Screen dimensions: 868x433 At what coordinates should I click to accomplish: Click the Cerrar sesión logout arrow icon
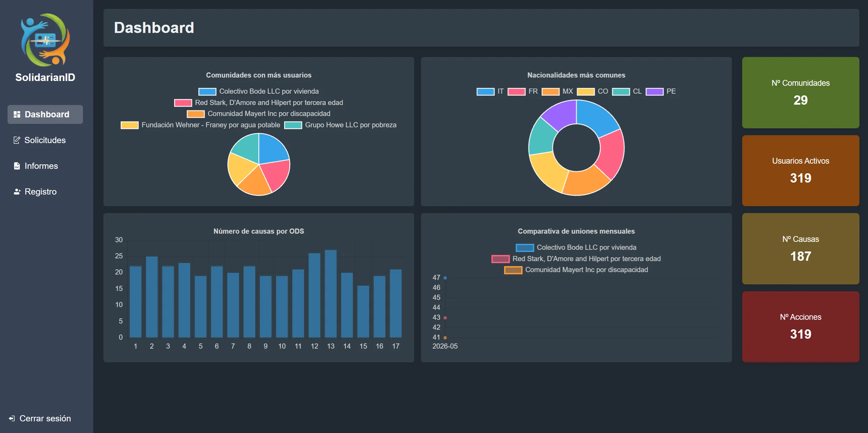point(12,418)
